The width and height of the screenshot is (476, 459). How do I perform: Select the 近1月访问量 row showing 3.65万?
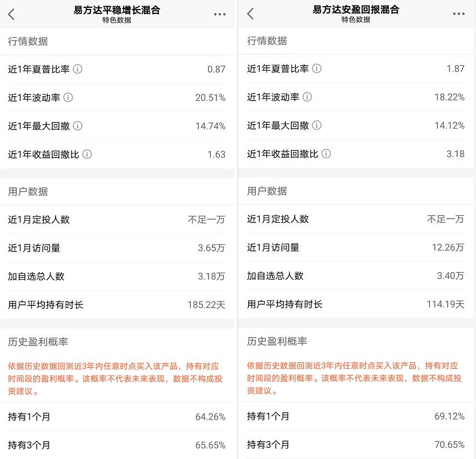(118, 247)
